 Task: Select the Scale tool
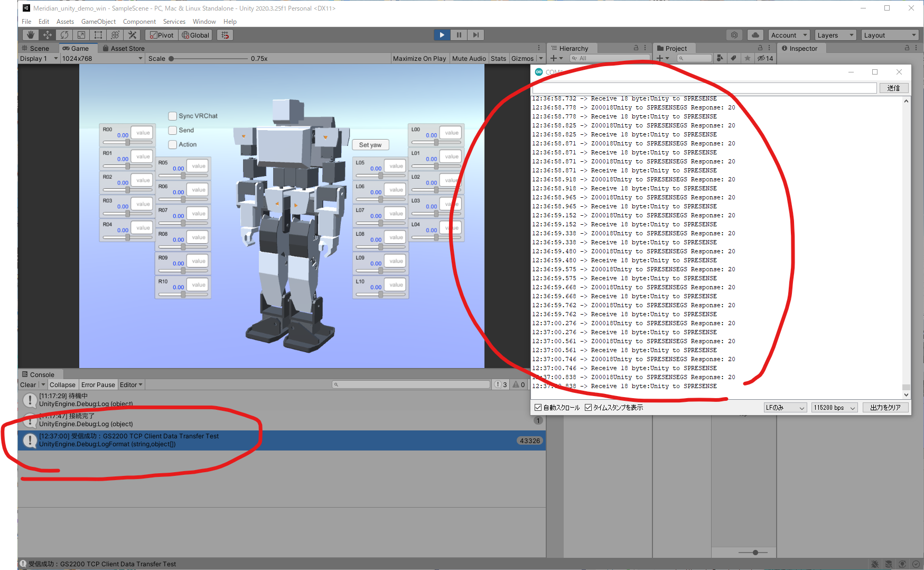click(81, 35)
